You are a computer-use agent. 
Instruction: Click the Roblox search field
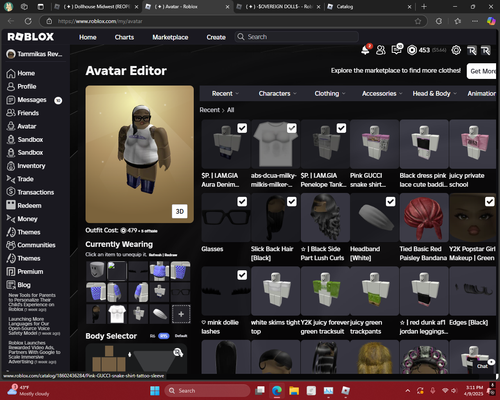tap(297, 37)
